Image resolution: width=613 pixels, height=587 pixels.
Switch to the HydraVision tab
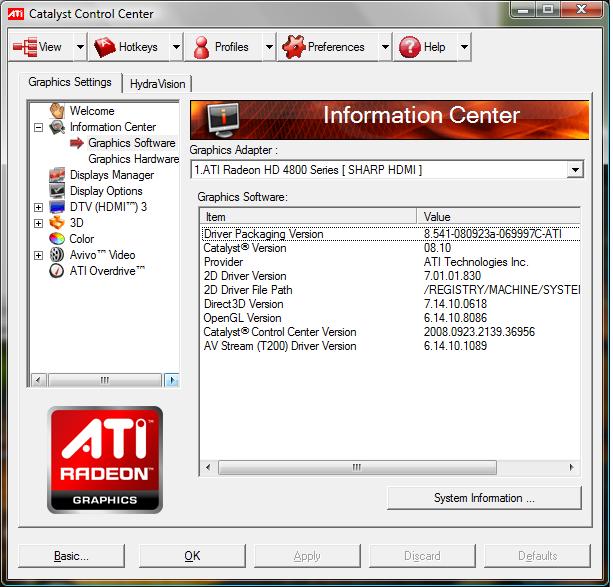point(157,84)
